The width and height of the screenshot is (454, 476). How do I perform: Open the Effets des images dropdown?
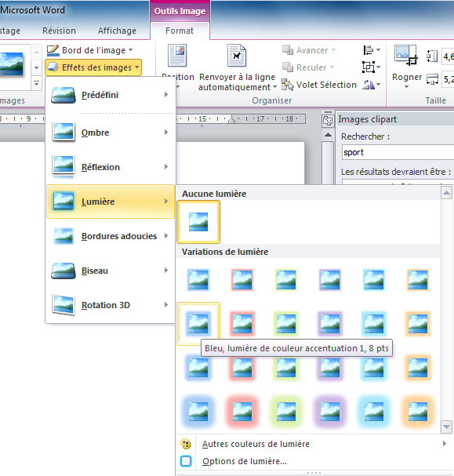(93, 67)
